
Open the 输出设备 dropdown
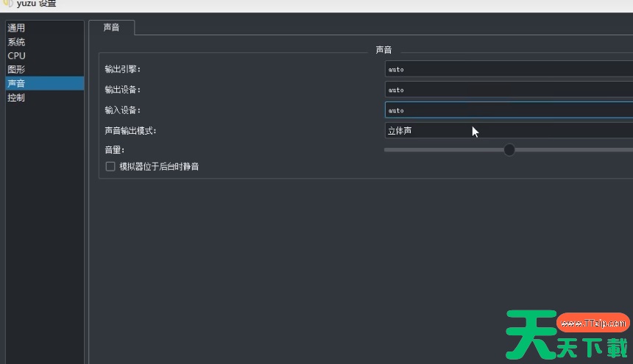tap(509, 90)
